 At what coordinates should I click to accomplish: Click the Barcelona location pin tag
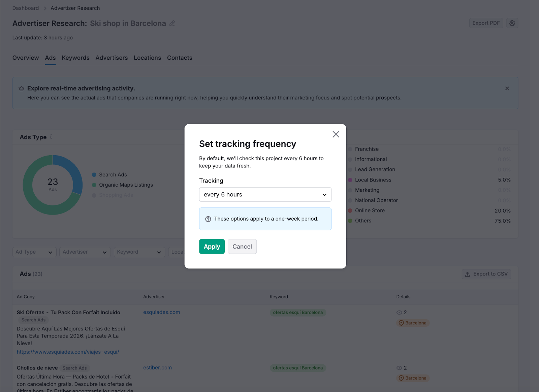413,323
